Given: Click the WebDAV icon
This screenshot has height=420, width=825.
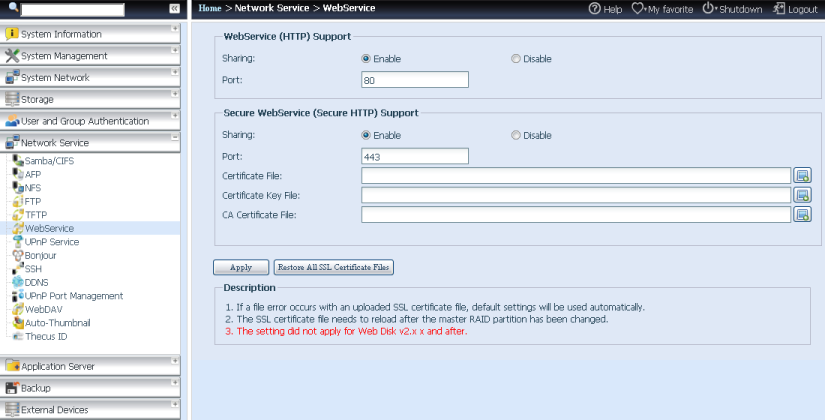Looking at the screenshot, I should tap(18, 309).
